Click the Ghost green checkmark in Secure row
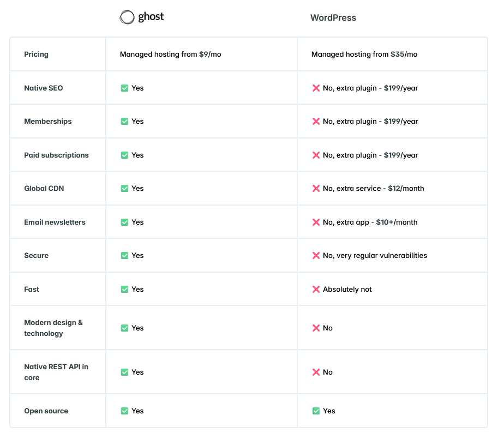504x439 pixels. (125, 256)
